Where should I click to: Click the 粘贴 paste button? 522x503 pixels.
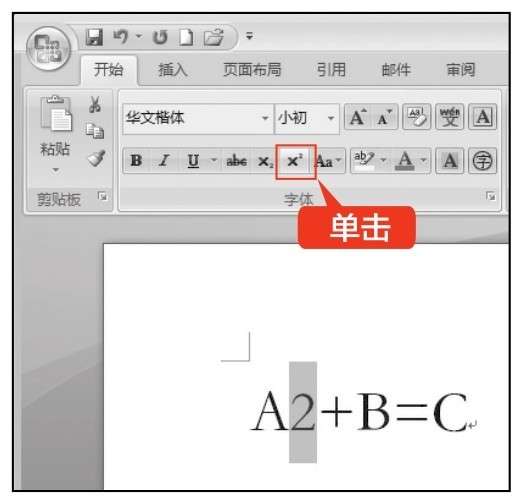tap(55, 135)
